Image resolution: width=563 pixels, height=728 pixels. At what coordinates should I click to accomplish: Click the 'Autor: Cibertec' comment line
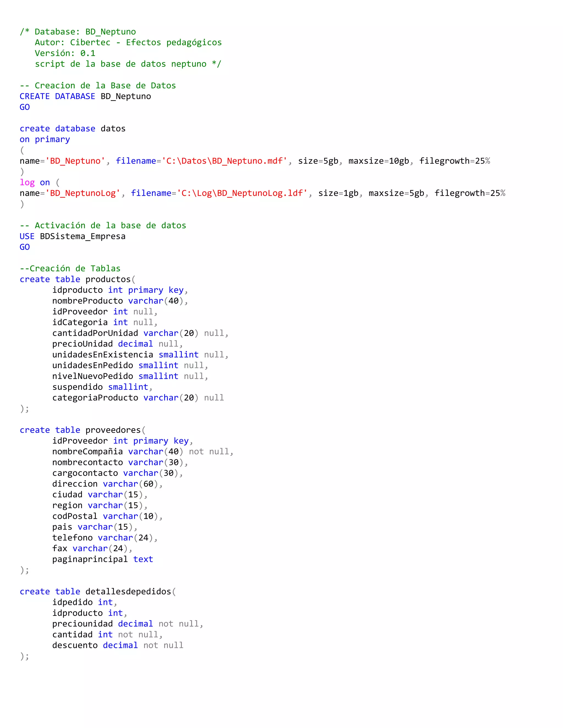tap(128, 42)
